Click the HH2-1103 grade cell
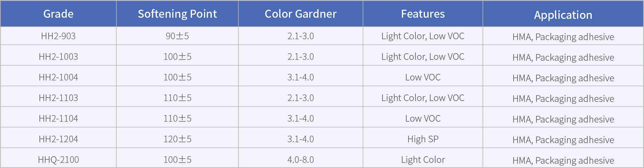 click(58, 98)
